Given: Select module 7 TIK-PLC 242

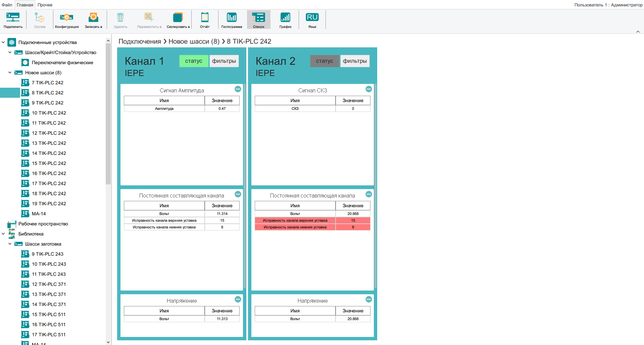Looking at the screenshot, I should pos(47,83).
